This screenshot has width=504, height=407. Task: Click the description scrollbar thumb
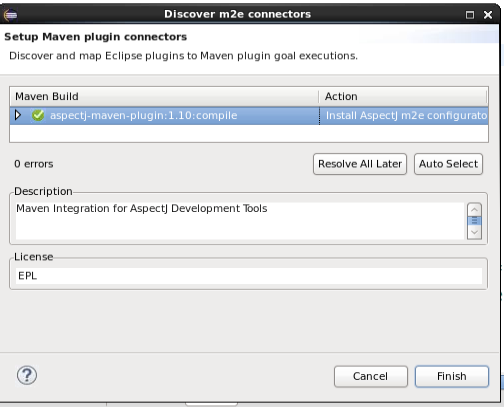coord(474,221)
